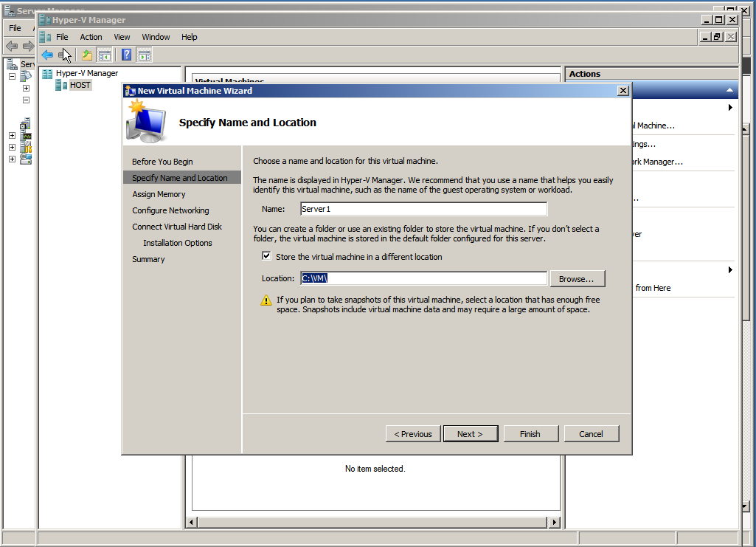The image size is (756, 547).
Task: Cancel the New Virtual Machine Wizard
Action: coord(591,433)
